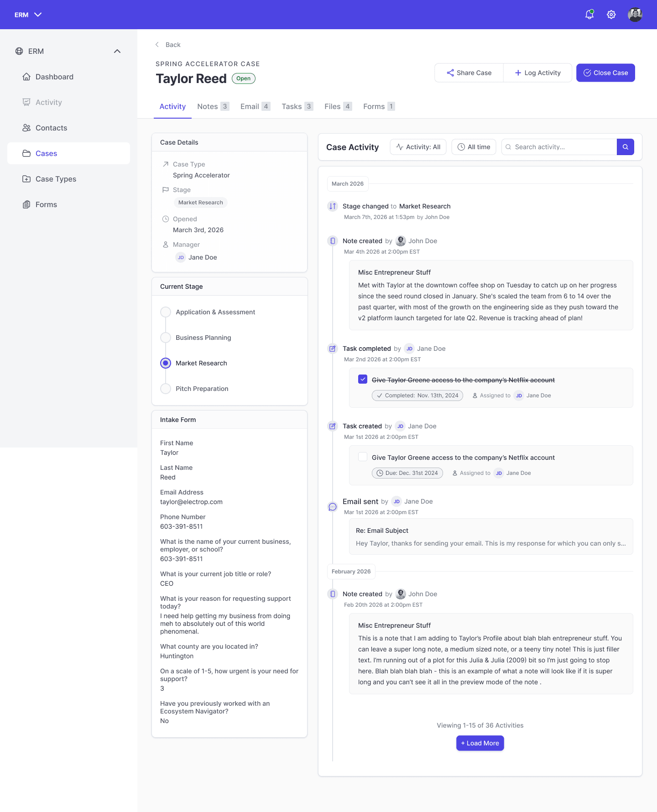This screenshot has height=812, width=657.
Task: Click the Case Types folder-plus icon
Action: point(26,179)
